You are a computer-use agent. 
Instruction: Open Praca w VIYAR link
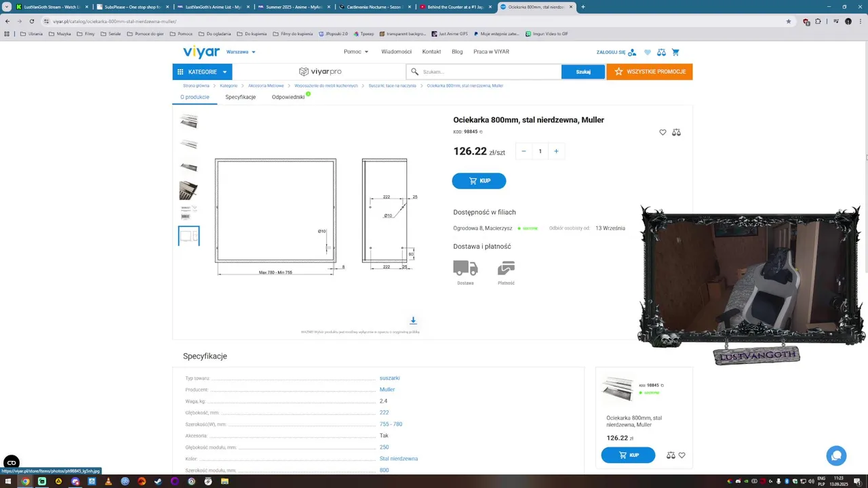click(x=491, y=52)
